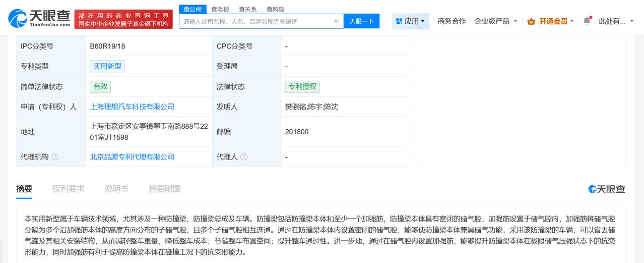
Task: Click the postal code 201800
Action: 297,132
